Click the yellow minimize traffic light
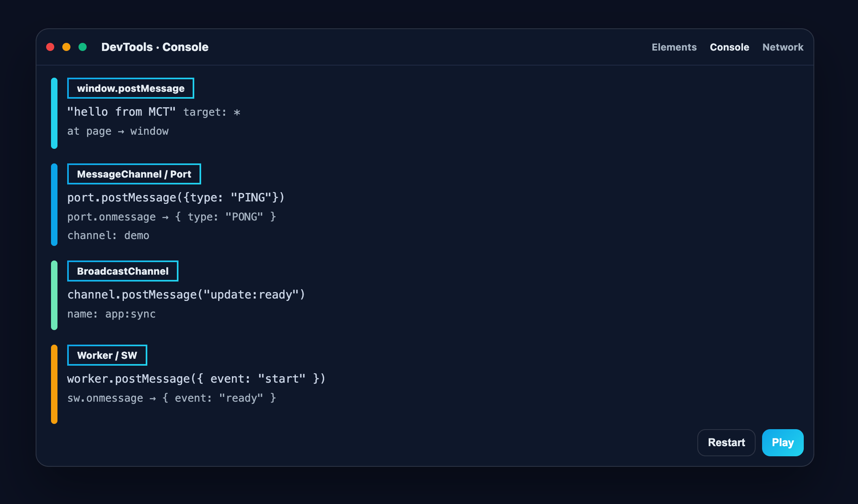The image size is (858, 504). (66, 47)
